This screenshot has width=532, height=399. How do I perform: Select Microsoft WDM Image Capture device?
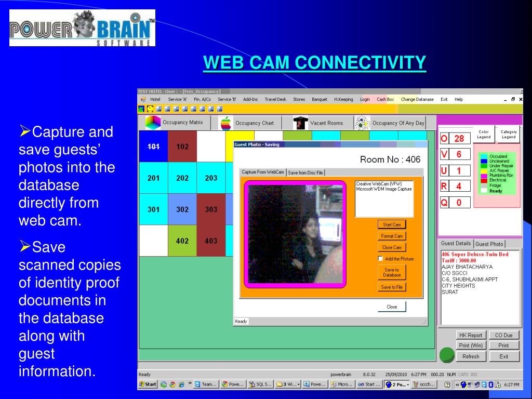pyautogui.click(x=384, y=189)
